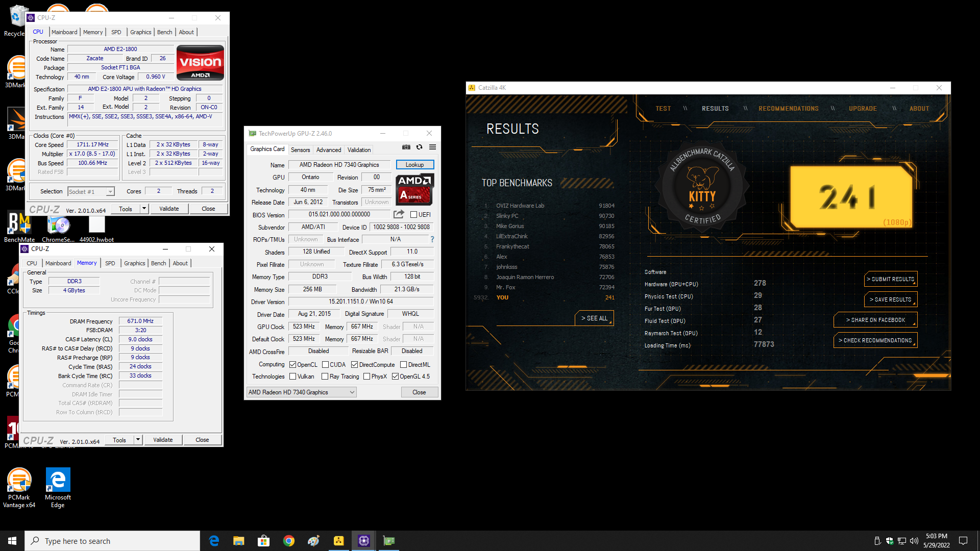Click Close button in GPU-Z
Image resolution: width=980 pixels, height=551 pixels.
click(419, 392)
